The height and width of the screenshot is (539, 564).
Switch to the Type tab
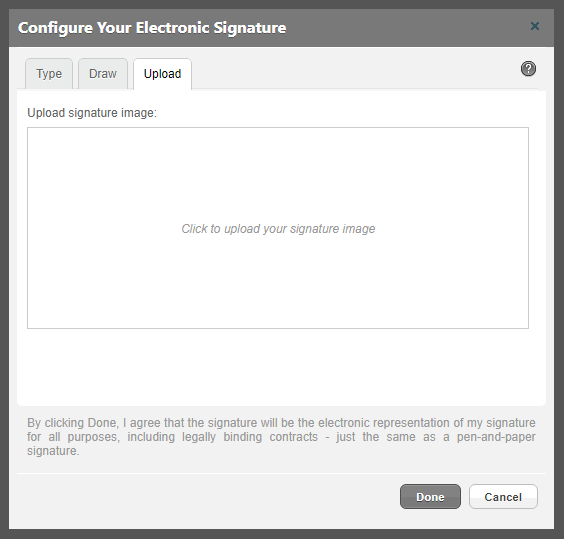[x=49, y=74]
